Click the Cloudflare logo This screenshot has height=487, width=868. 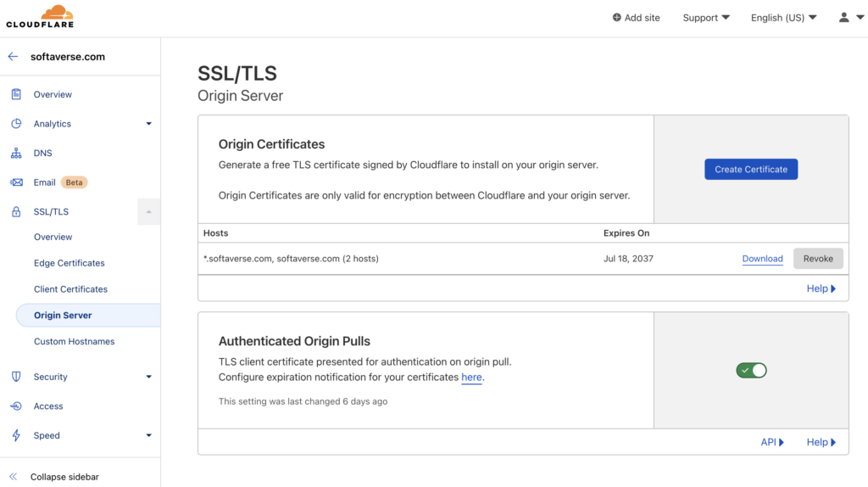coord(40,17)
